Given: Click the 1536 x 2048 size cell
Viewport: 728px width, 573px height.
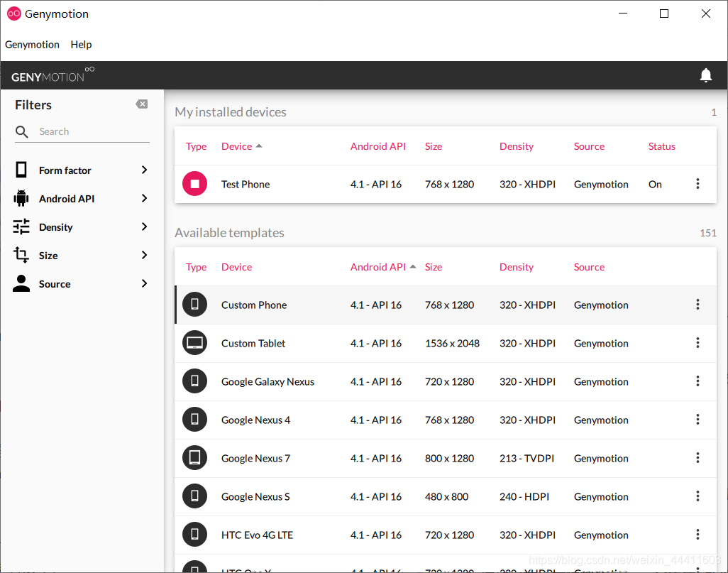Looking at the screenshot, I should click(x=452, y=344).
